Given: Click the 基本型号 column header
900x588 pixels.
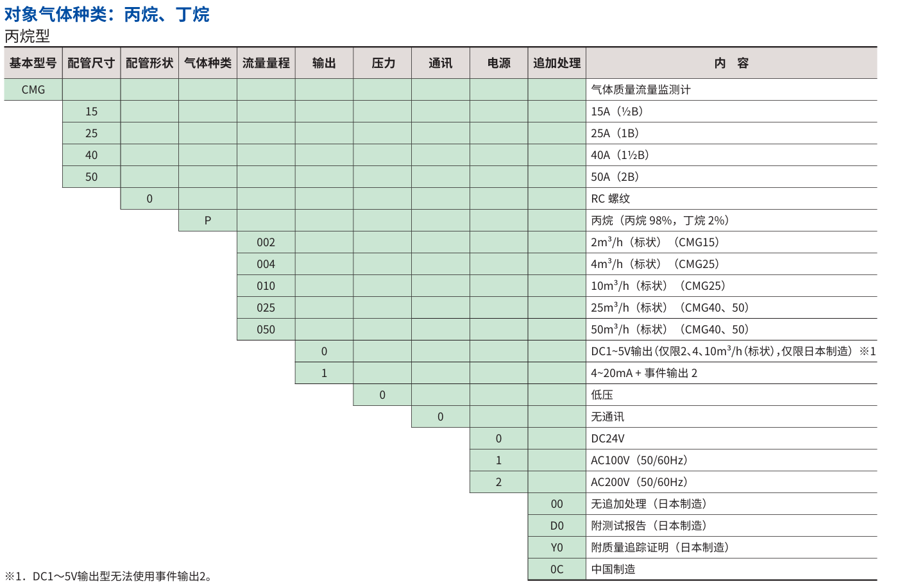Looking at the screenshot, I should 33,63.
